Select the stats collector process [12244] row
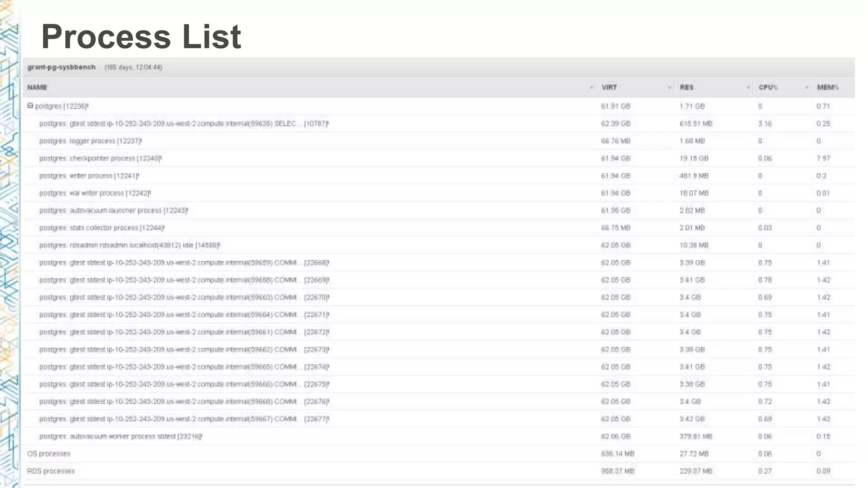868x488 pixels. coord(439,228)
